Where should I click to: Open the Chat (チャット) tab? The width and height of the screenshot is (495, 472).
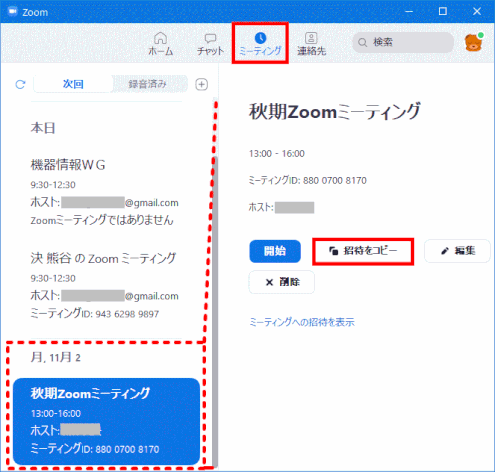[x=210, y=44]
